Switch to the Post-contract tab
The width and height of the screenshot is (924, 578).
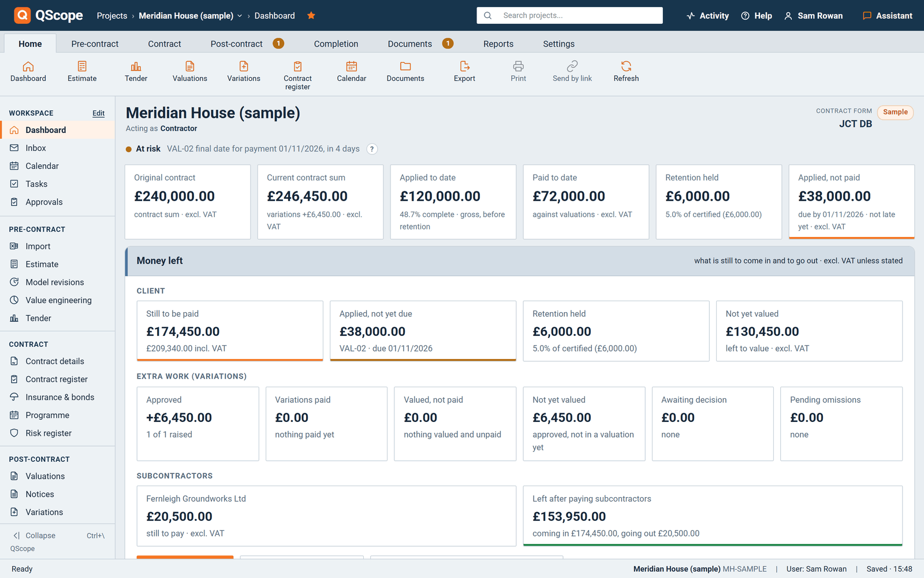click(x=247, y=44)
